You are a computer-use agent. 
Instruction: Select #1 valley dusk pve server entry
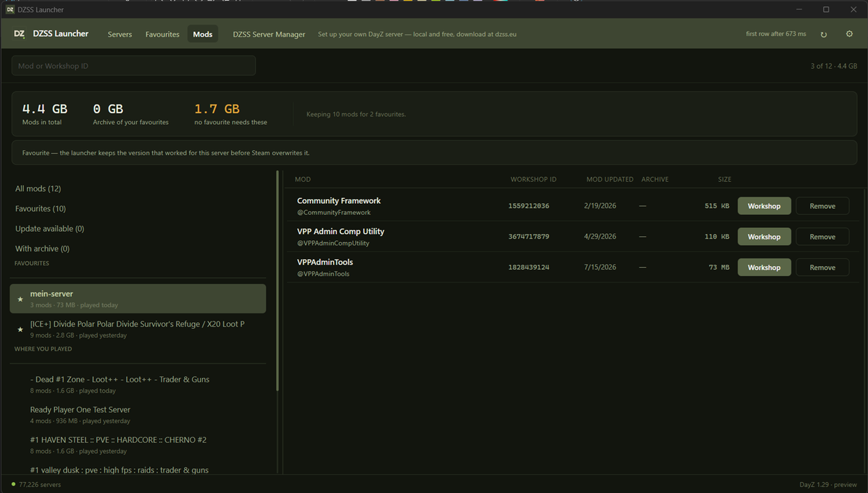138,469
